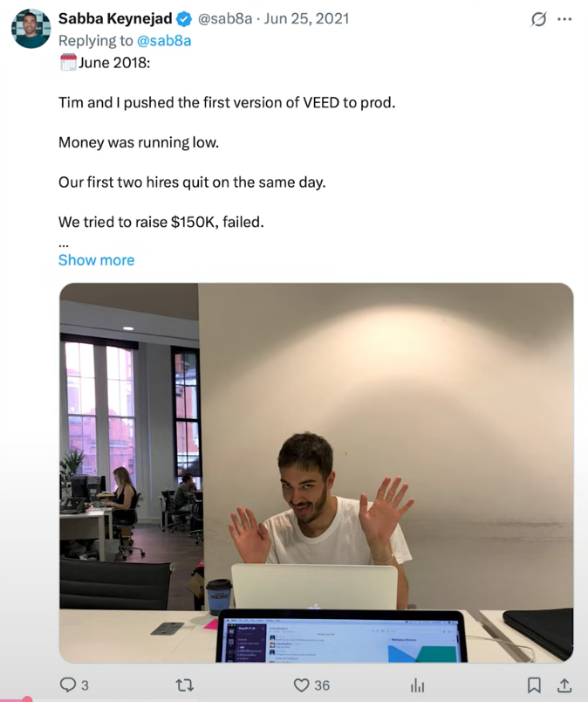This screenshot has height=702, width=588.
Task: Click the reply count number 3
Action: coord(85,685)
